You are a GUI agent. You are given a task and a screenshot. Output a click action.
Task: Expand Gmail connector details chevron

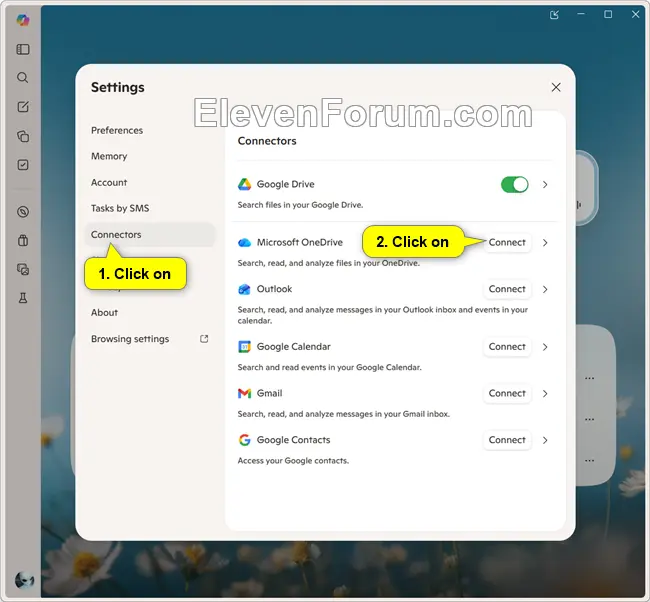545,393
